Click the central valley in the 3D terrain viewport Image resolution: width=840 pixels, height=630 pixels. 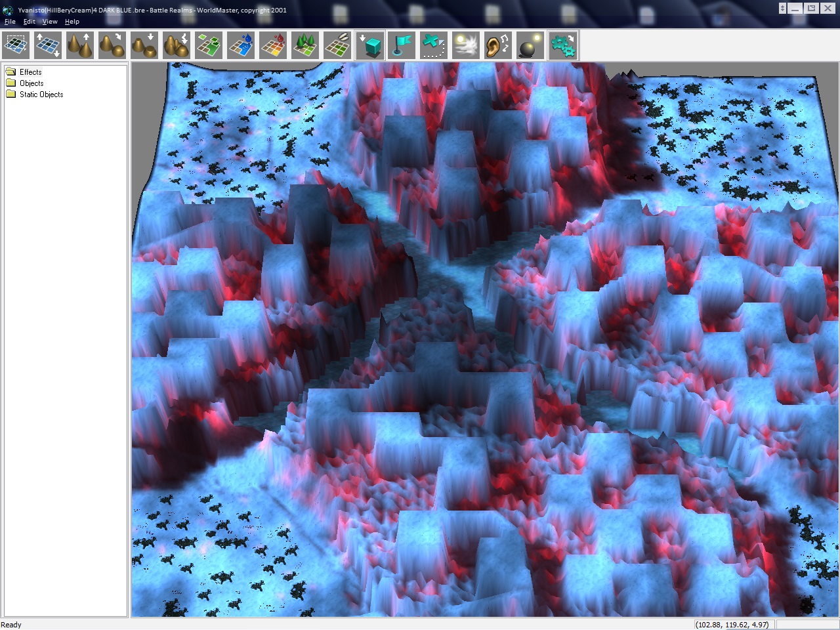(453, 289)
